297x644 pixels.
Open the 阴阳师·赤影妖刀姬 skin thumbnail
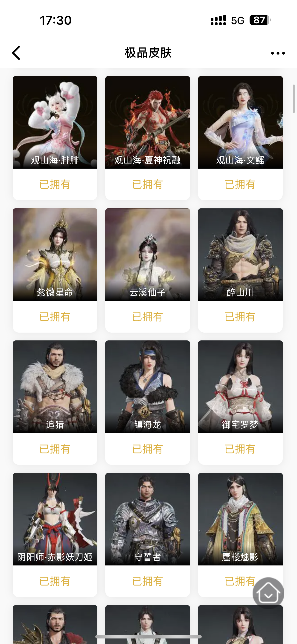(55, 519)
